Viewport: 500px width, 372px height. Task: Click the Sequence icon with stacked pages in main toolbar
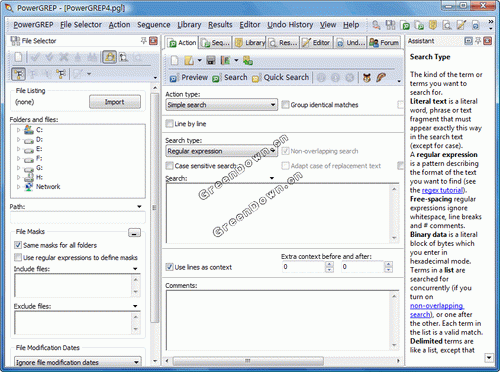419,25
